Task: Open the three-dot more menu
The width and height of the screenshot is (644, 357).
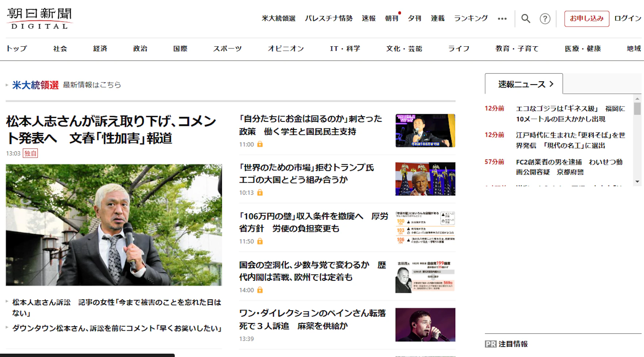Action: (502, 19)
